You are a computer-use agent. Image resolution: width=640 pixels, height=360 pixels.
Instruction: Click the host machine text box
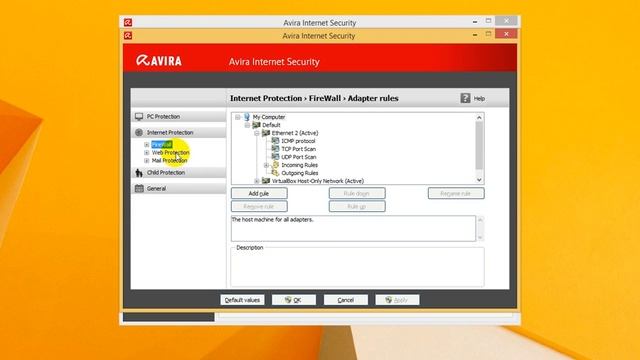353,228
